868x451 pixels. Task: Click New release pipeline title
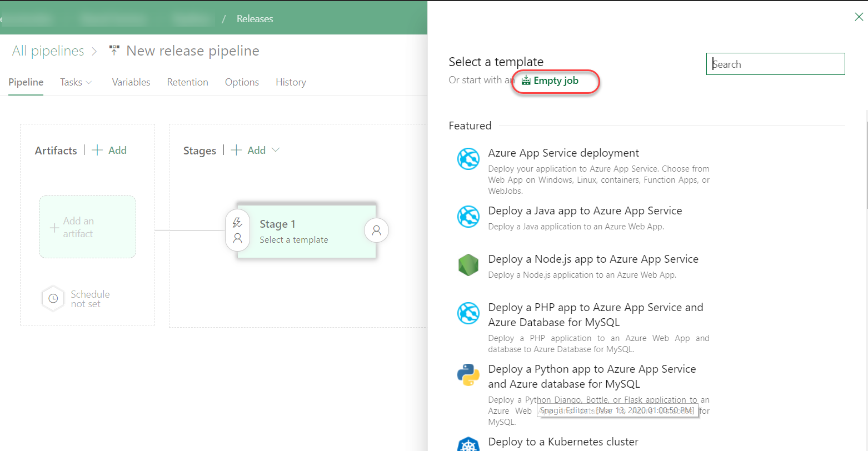pyautogui.click(x=193, y=51)
